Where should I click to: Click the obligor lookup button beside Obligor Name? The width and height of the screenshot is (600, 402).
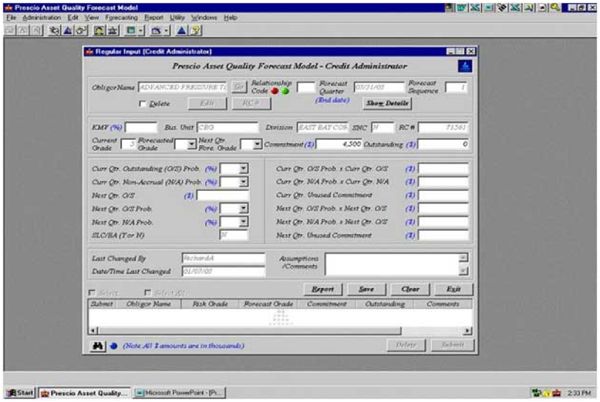pos(239,87)
